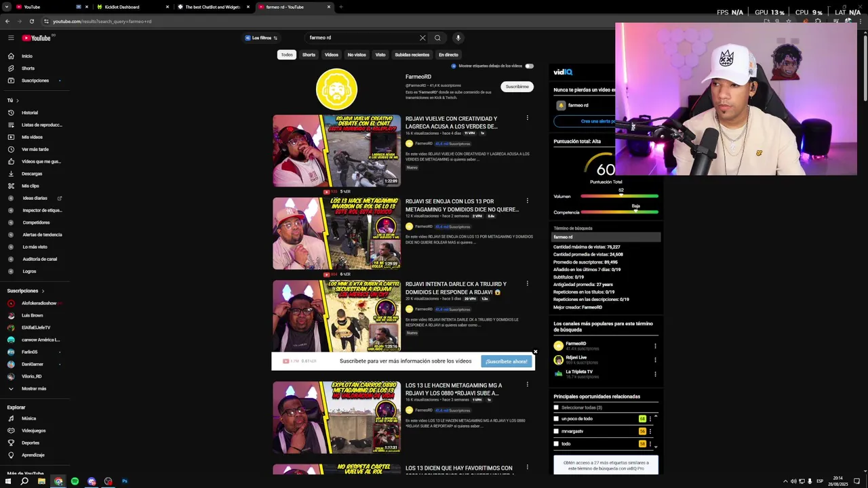Open Videojuegos under Explorar
This screenshot has width=868, height=488.
click(x=33, y=430)
